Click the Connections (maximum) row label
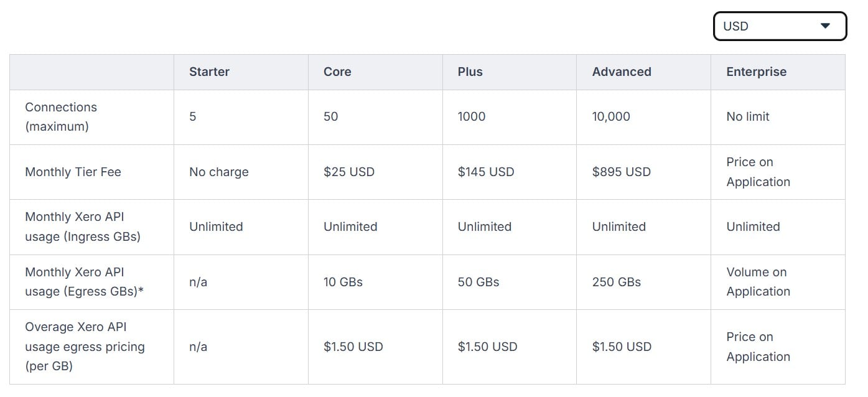Image resolution: width=868 pixels, height=397 pixels. tap(61, 116)
